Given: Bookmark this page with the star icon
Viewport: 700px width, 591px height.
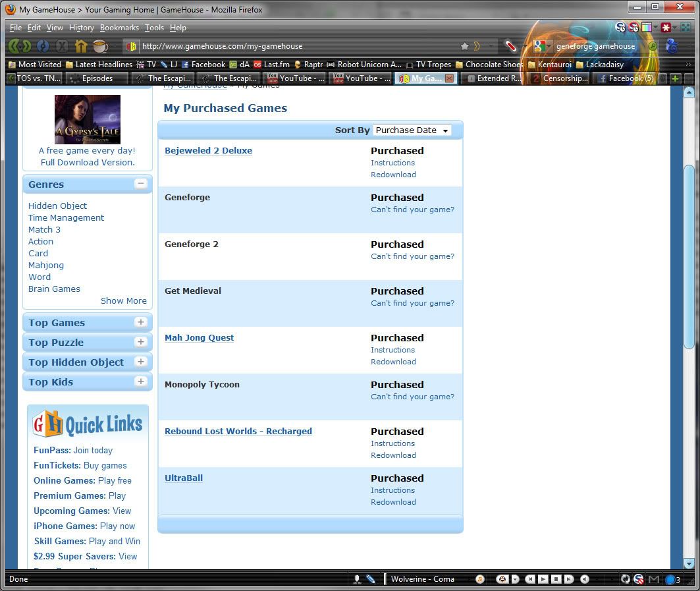Looking at the screenshot, I should 464,46.
